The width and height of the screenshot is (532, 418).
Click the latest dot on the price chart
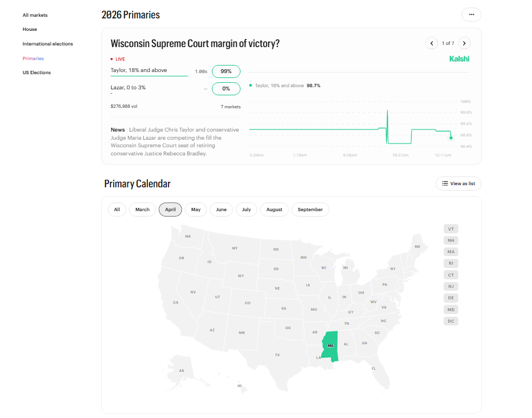[x=451, y=137]
